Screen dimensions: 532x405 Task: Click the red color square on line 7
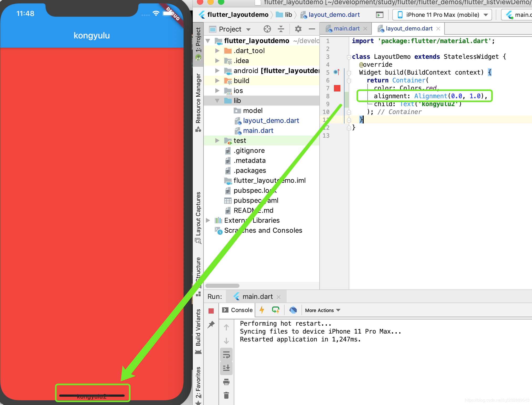(336, 88)
